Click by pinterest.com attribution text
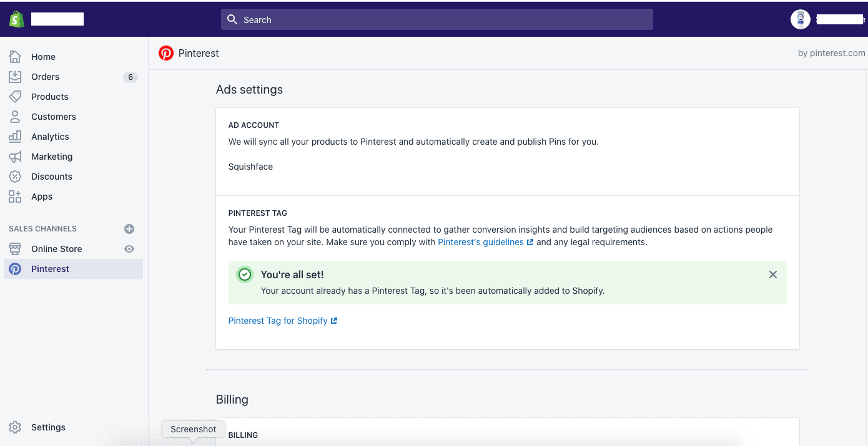The height and width of the screenshot is (446, 868). [x=831, y=54]
